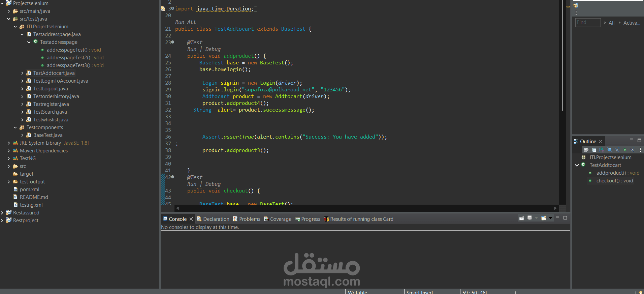Click the test-output folder icon
This screenshot has width=644, height=294.
[15, 182]
